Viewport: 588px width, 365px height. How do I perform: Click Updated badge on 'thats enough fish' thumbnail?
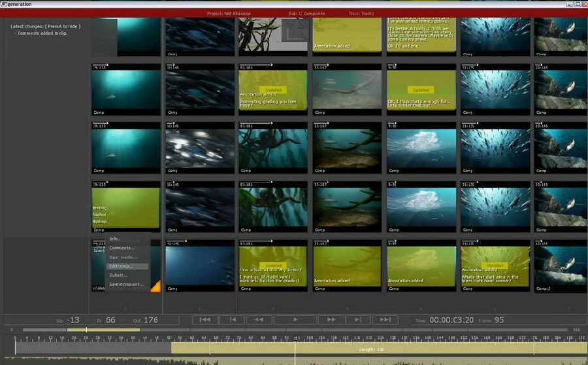point(420,90)
